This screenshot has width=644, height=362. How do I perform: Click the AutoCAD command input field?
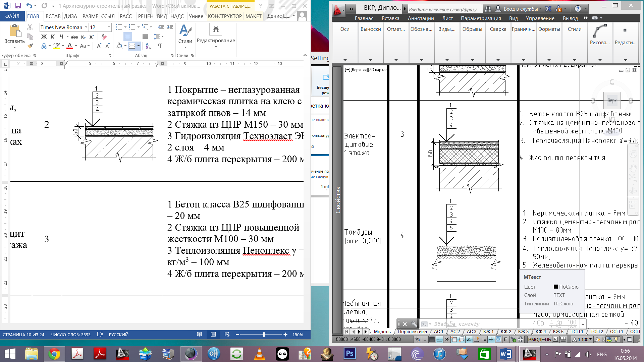[470, 324]
